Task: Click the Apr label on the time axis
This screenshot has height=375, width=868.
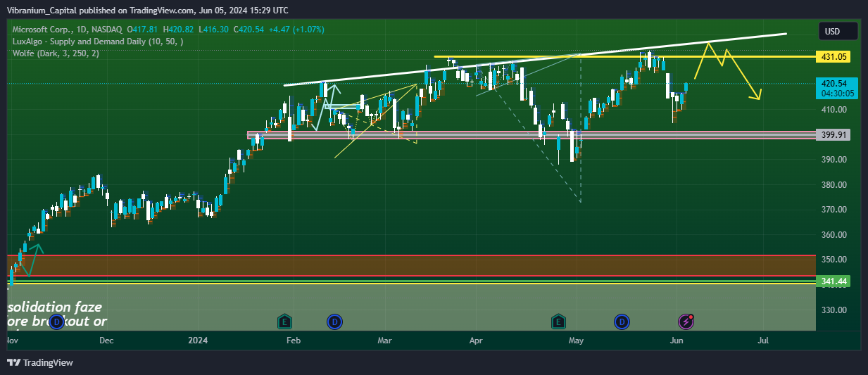Action: click(477, 341)
